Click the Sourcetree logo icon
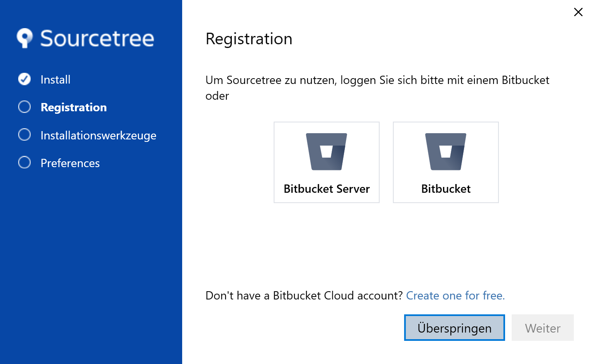Image resolution: width=597 pixels, height=364 pixels. [x=25, y=38]
